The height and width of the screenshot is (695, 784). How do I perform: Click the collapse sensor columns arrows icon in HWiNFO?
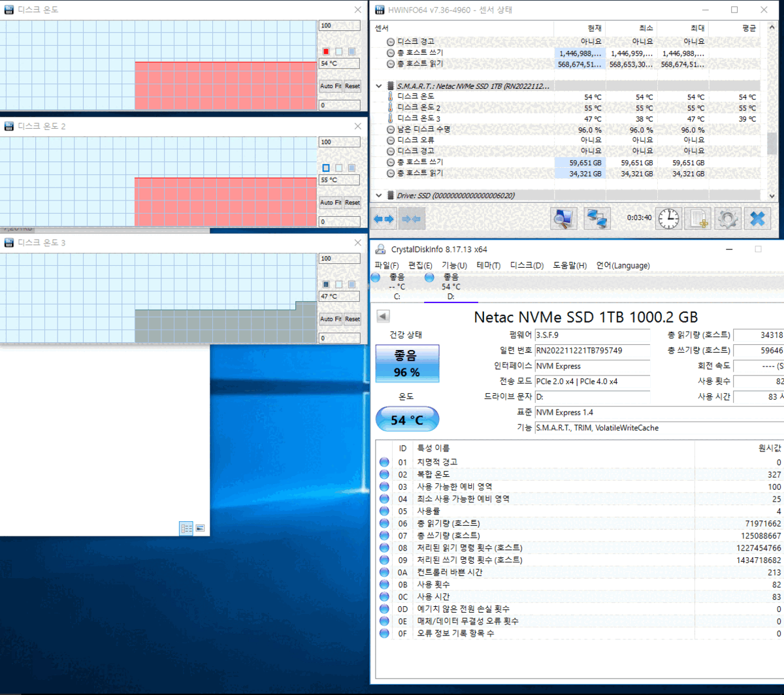[411, 219]
